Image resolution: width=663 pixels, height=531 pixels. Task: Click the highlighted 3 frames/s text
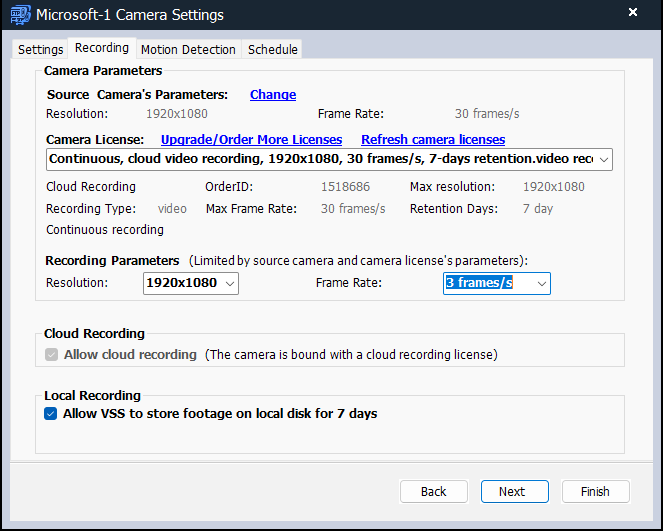coord(479,284)
